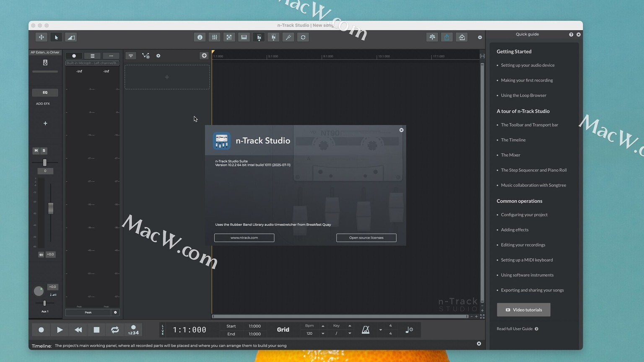Viewport: 644px width, 362px height.
Task: Close the Quick guide panel
Action: point(579,34)
